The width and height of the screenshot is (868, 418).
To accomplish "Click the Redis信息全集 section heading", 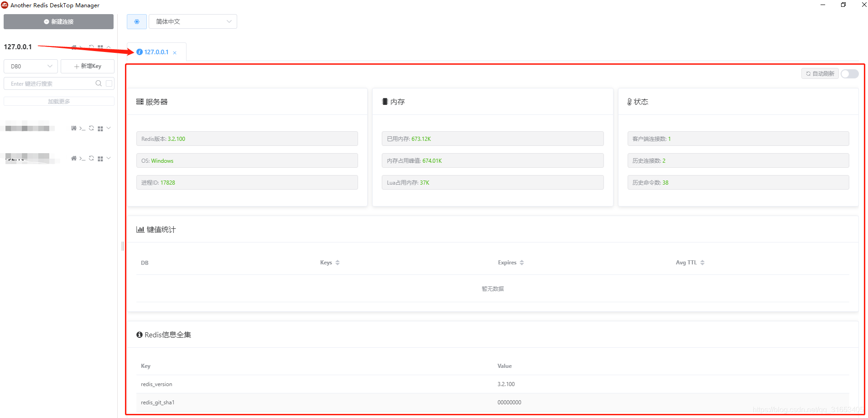I will click(164, 335).
